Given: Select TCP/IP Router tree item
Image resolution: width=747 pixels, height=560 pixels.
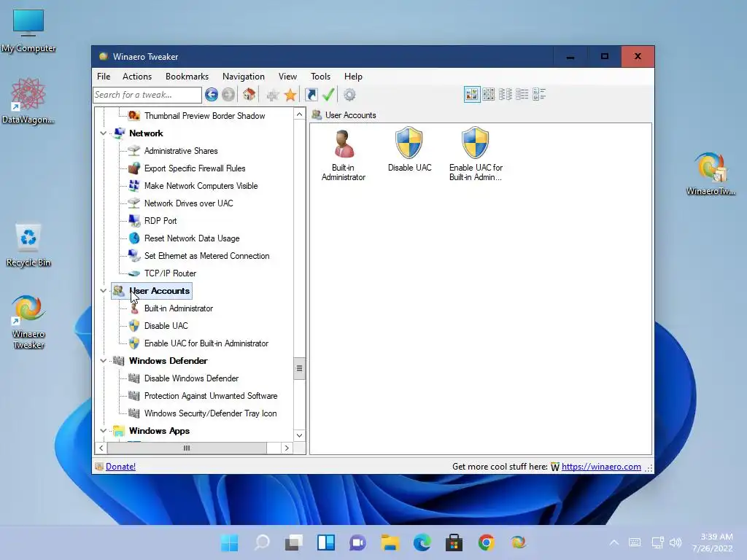Looking at the screenshot, I should 170,273.
